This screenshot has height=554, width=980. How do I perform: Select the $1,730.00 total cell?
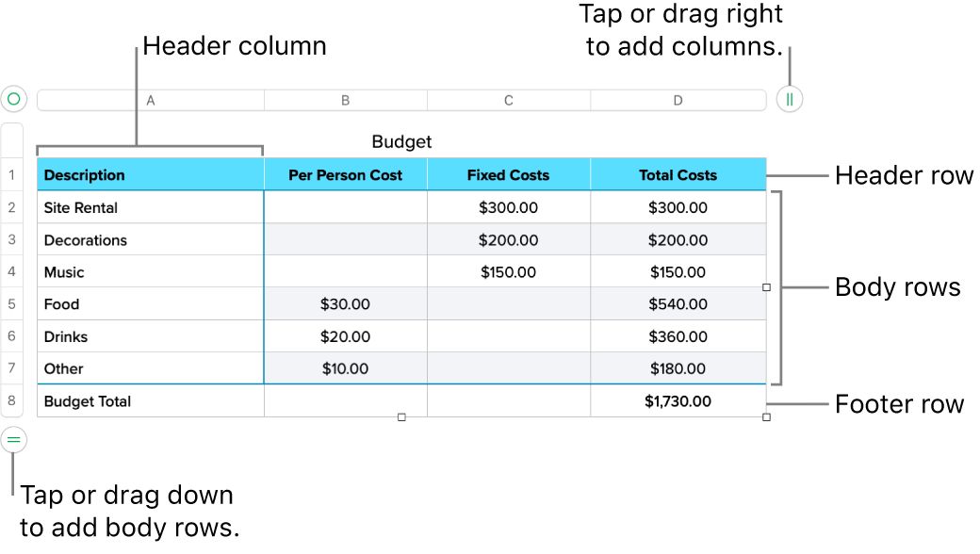[x=678, y=400]
